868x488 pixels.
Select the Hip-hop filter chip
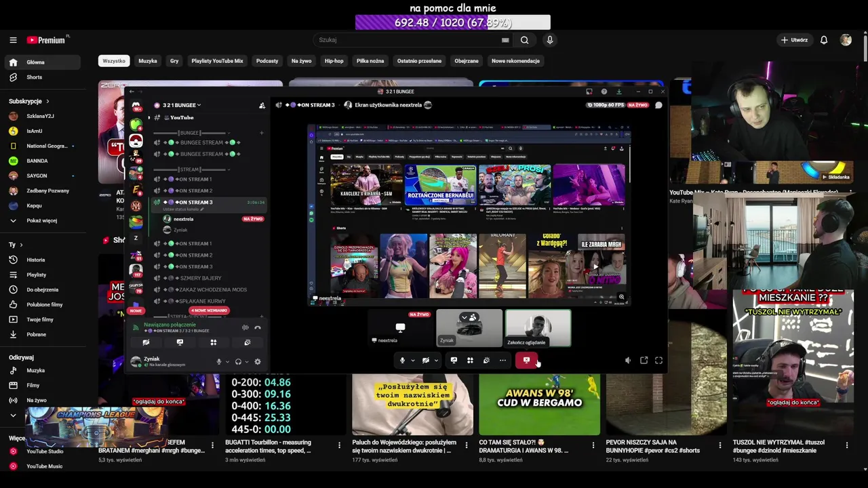tap(334, 61)
